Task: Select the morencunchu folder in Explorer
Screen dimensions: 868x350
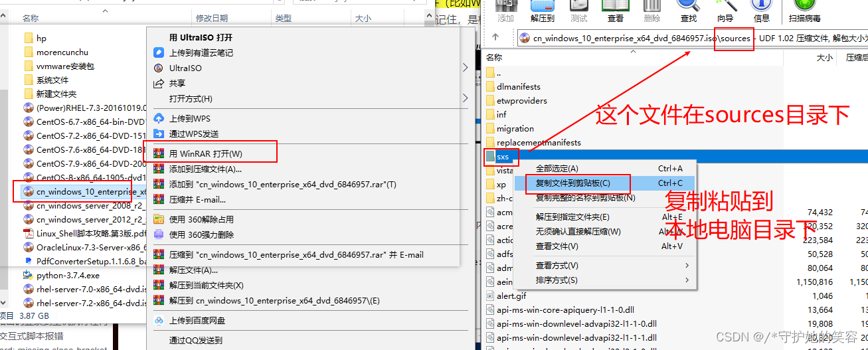Action: pyautogui.click(x=62, y=52)
